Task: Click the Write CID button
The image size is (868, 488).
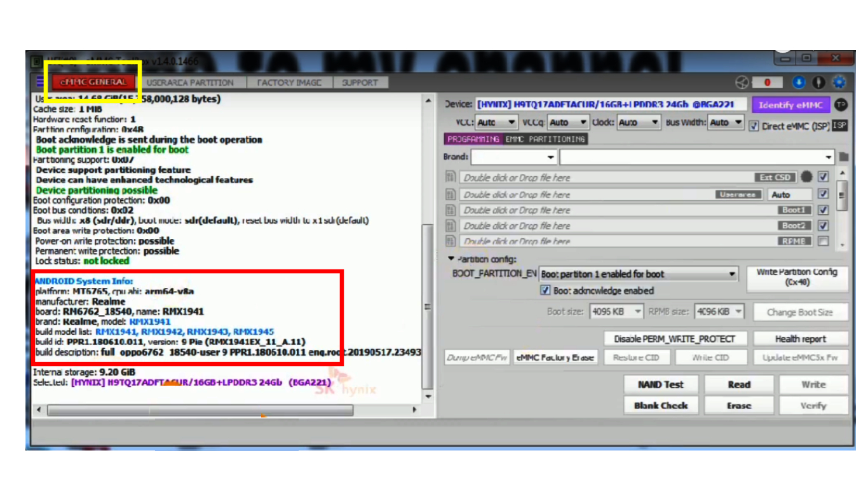Action: point(710,358)
